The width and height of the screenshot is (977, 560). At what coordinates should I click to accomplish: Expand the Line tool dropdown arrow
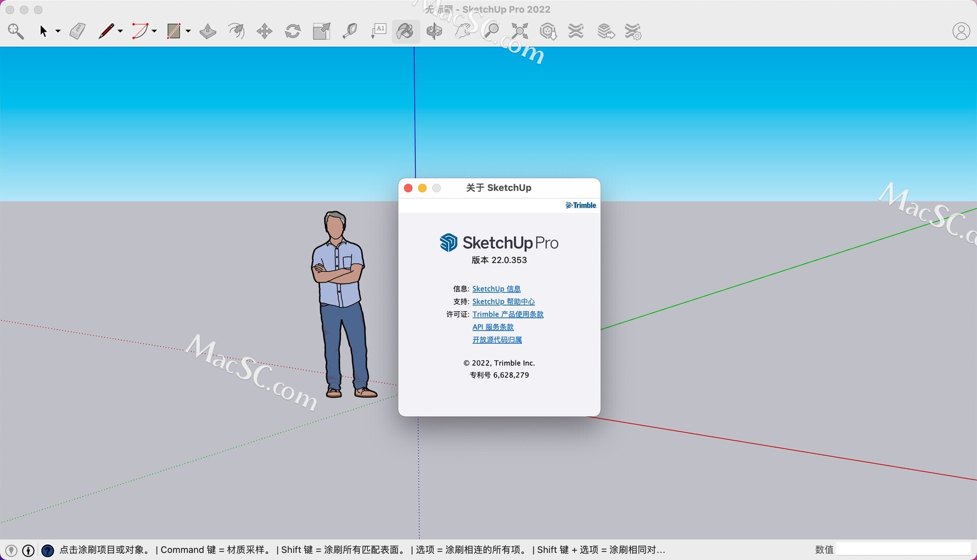tap(120, 31)
